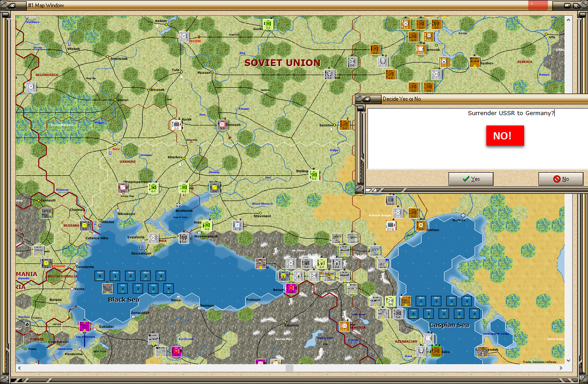
Task: Decline surrender with the No button
Action: tap(561, 179)
